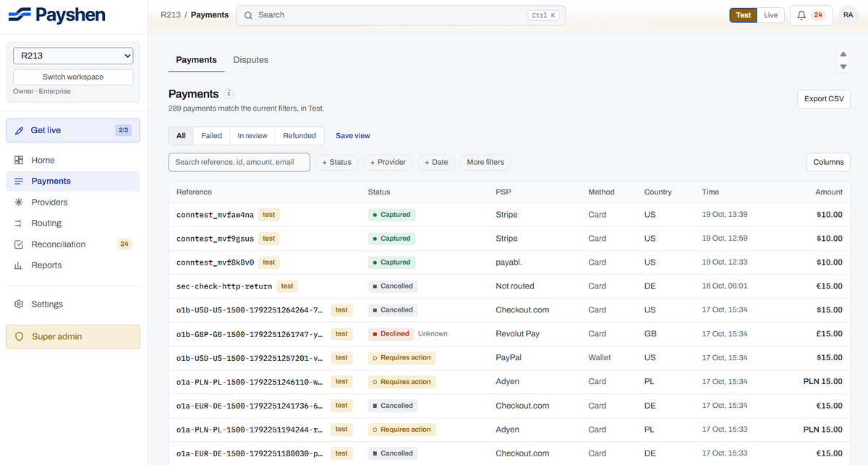Viewport: 868px width, 465px height.
Task: Click R213 in the breadcrumb
Action: pyautogui.click(x=171, y=15)
